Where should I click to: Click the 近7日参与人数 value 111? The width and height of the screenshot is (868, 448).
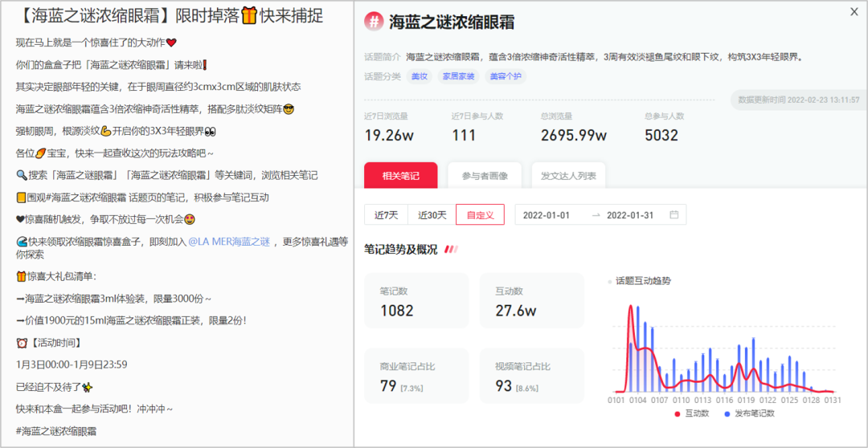(x=464, y=136)
